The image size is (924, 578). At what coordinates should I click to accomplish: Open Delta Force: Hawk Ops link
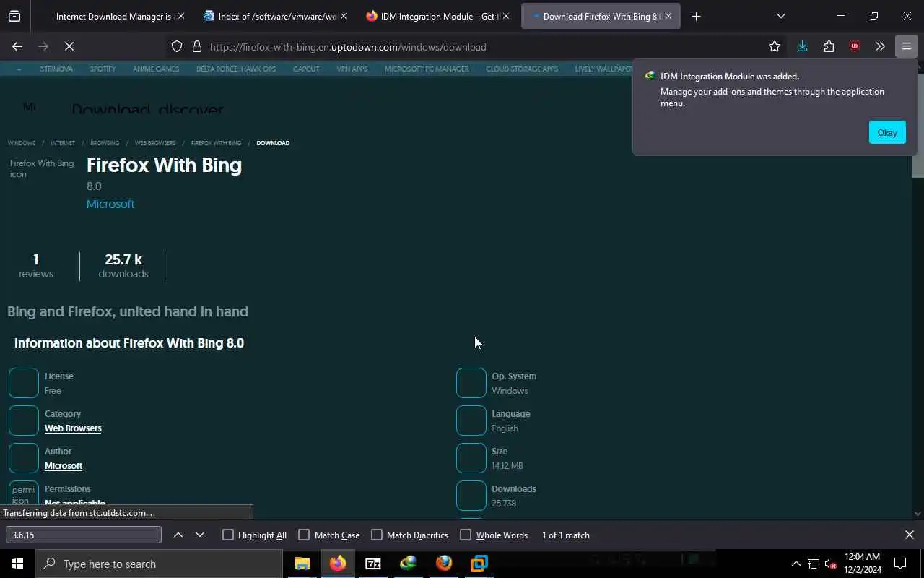click(236, 69)
